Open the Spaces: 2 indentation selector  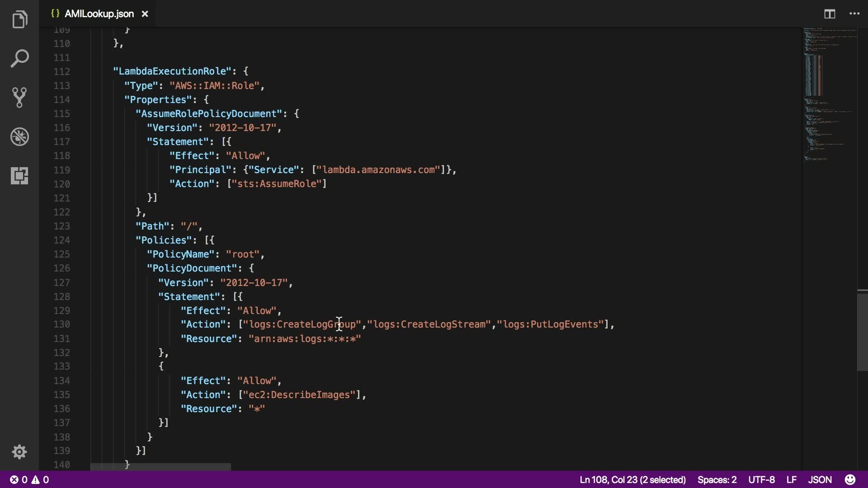click(x=717, y=479)
